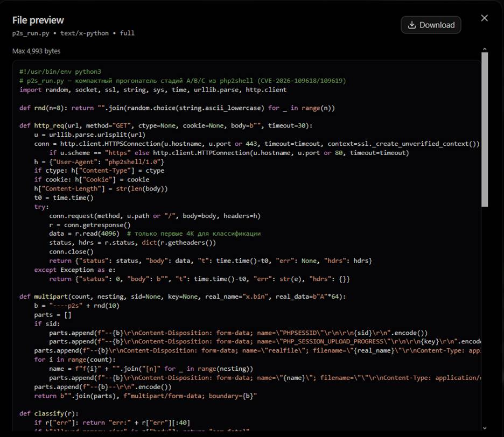Click the "parts = []" line
This screenshot has height=437, width=504.
[x=53, y=315]
